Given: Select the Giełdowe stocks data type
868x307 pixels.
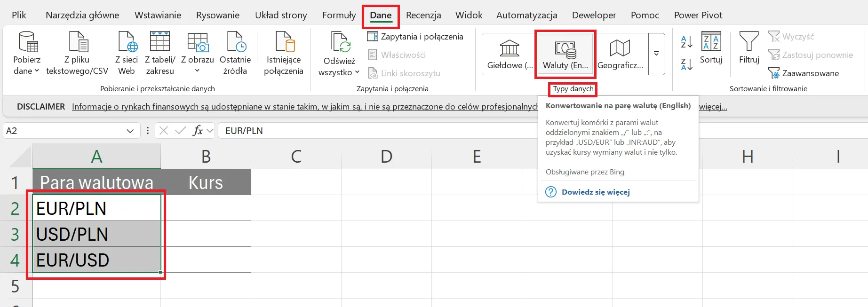Looking at the screenshot, I should [x=510, y=49].
